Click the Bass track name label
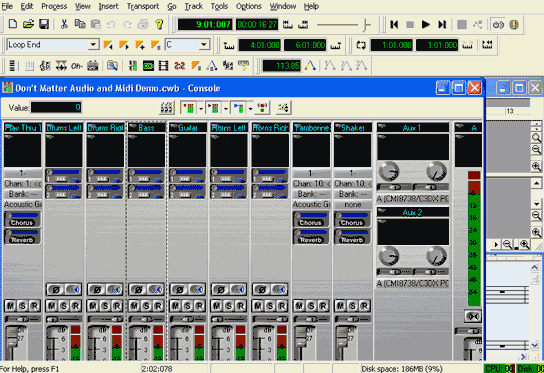 click(146, 128)
